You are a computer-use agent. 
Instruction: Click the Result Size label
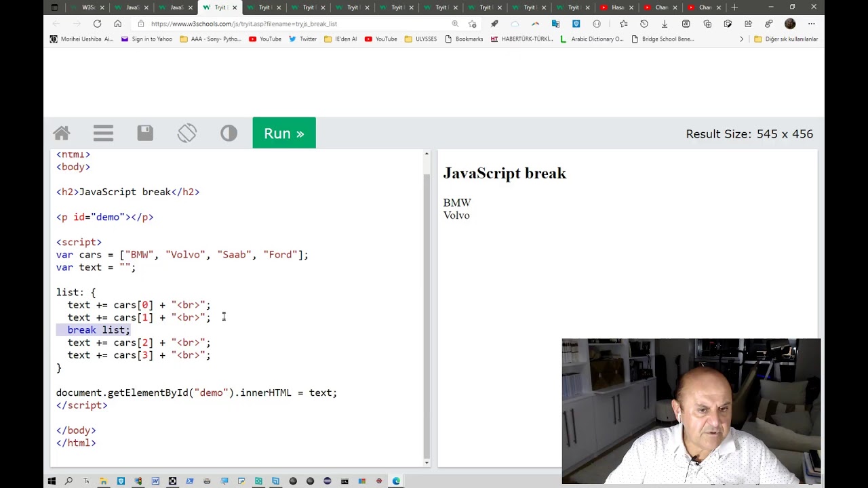click(x=749, y=134)
